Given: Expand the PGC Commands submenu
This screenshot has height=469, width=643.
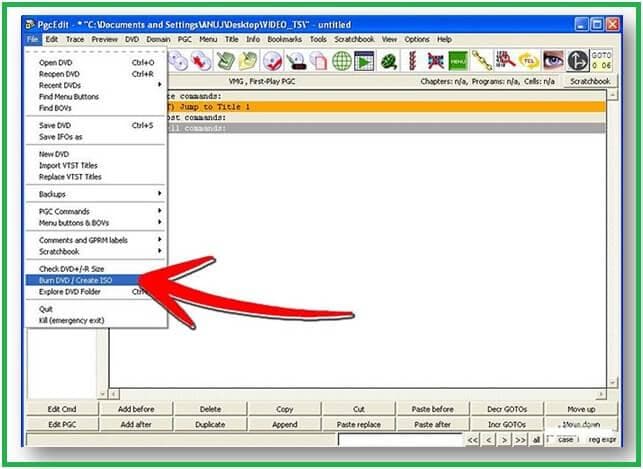Looking at the screenshot, I should click(x=95, y=211).
